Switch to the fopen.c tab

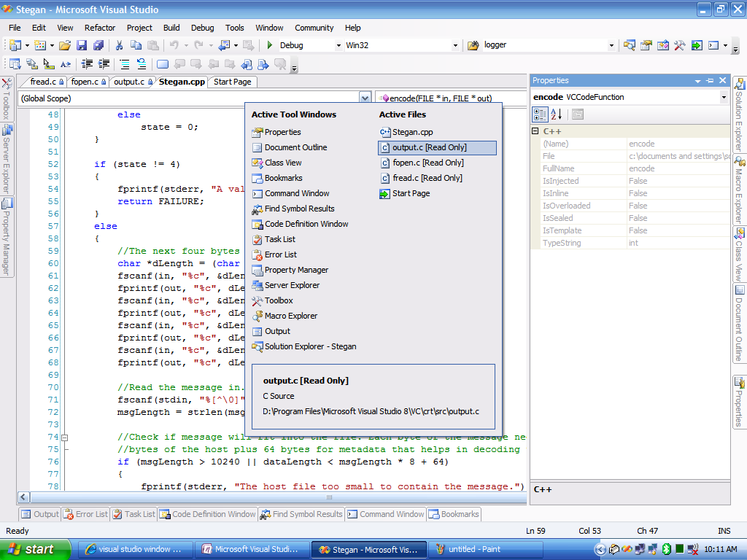click(85, 82)
